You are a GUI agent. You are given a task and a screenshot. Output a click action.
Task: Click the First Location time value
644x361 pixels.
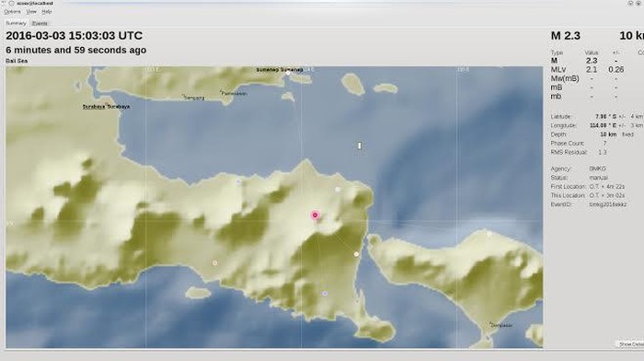coord(607,187)
